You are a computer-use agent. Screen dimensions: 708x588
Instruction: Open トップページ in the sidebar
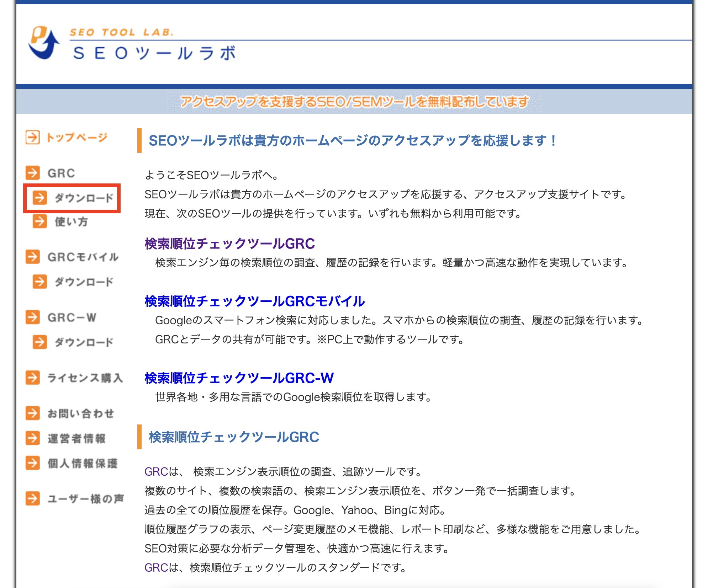77,137
